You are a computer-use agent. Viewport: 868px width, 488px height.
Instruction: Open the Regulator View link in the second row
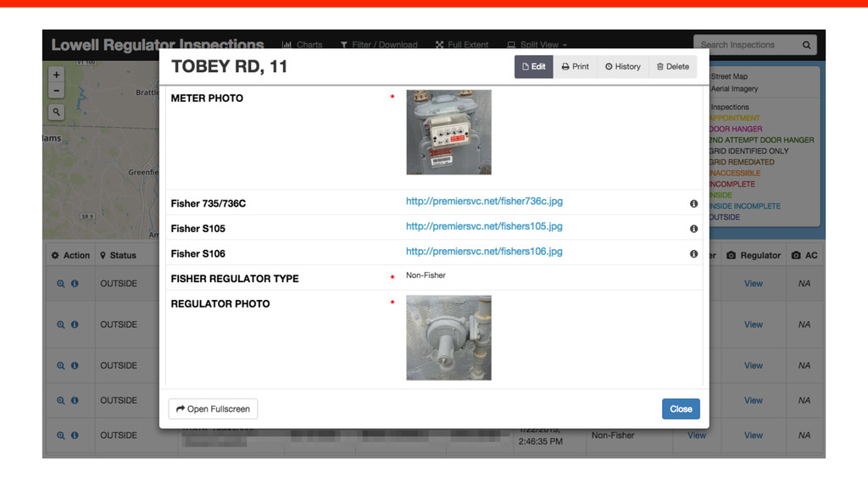753,324
